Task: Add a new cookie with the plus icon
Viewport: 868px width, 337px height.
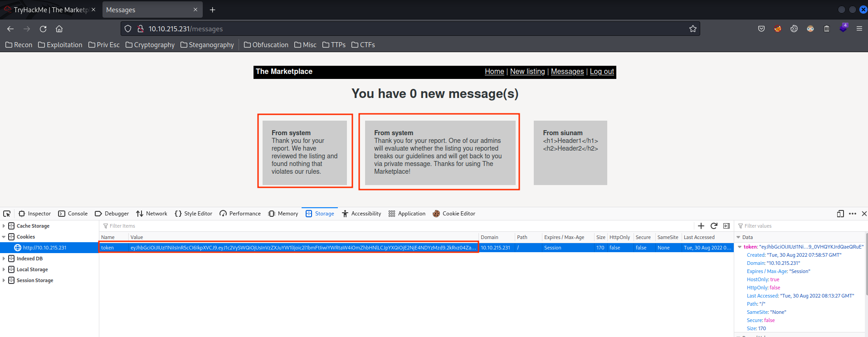Action: [701, 226]
